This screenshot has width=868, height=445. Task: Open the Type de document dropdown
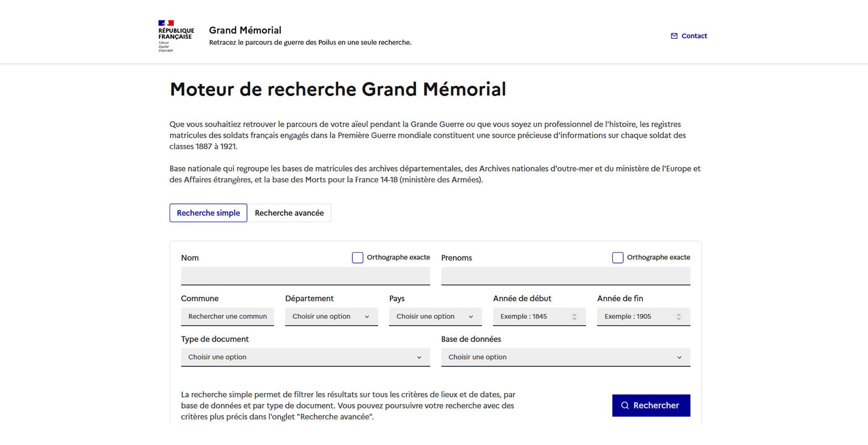click(305, 357)
